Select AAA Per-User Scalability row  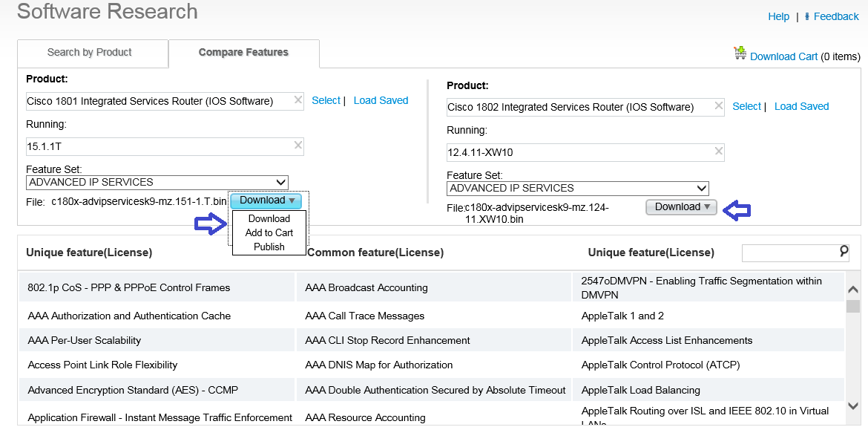pos(157,340)
